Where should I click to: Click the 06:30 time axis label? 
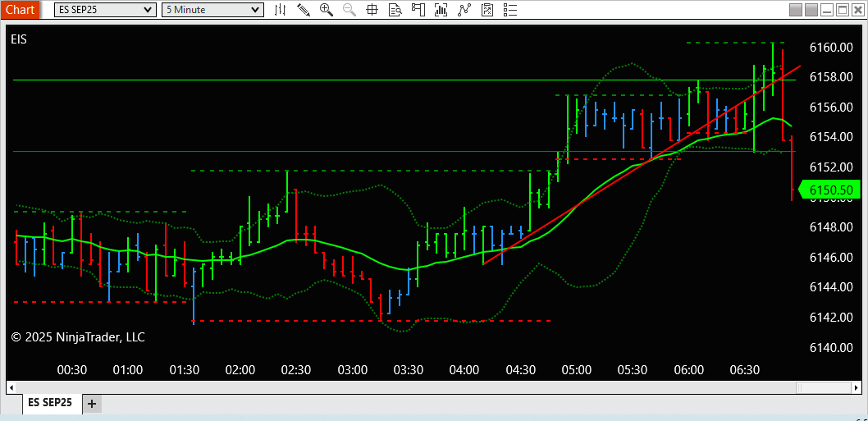[745, 369]
